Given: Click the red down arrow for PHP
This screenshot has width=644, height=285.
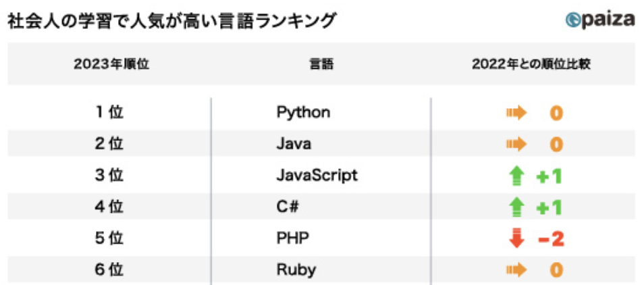Looking at the screenshot, I should [516, 239].
